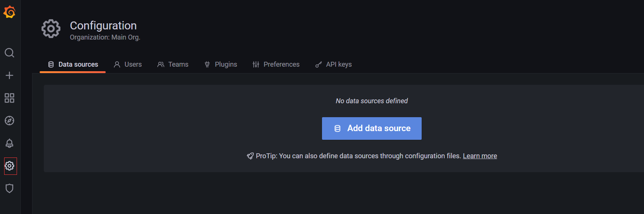This screenshot has width=644, height=214.
Task: Click the rocket ProTip icon
Action: (x=250, y=156)
